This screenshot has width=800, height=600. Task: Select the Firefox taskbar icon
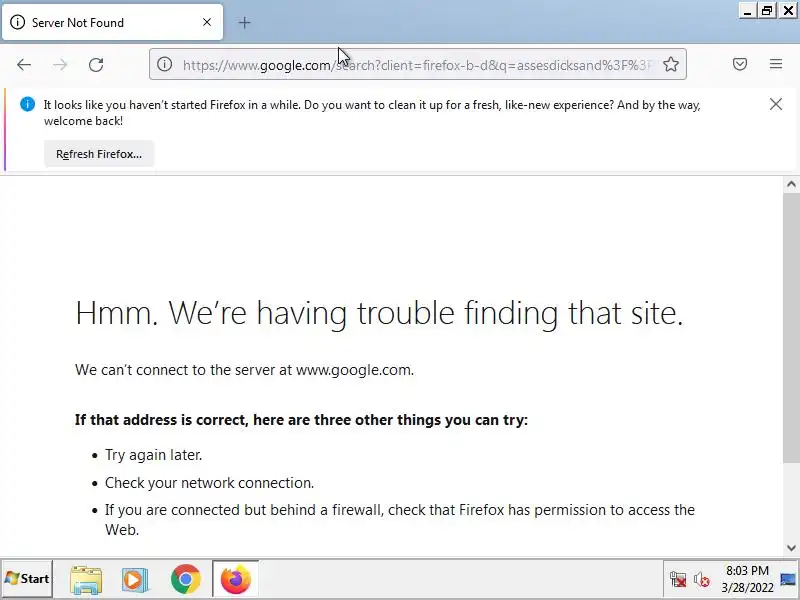point(236,579)
